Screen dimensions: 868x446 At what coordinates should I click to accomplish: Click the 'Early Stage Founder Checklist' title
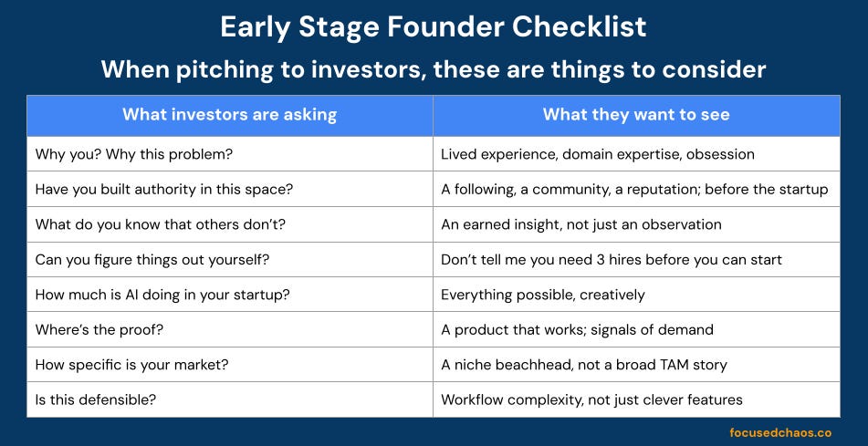point(434,27)
